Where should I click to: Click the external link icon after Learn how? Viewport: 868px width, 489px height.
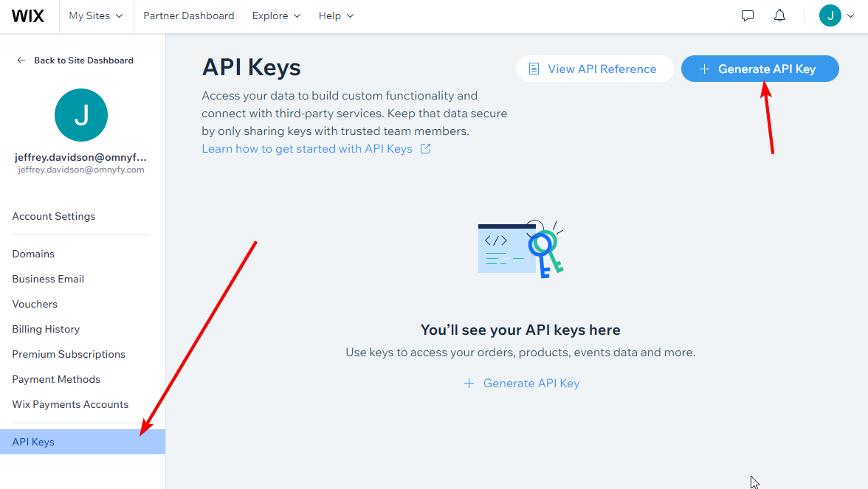425,149
